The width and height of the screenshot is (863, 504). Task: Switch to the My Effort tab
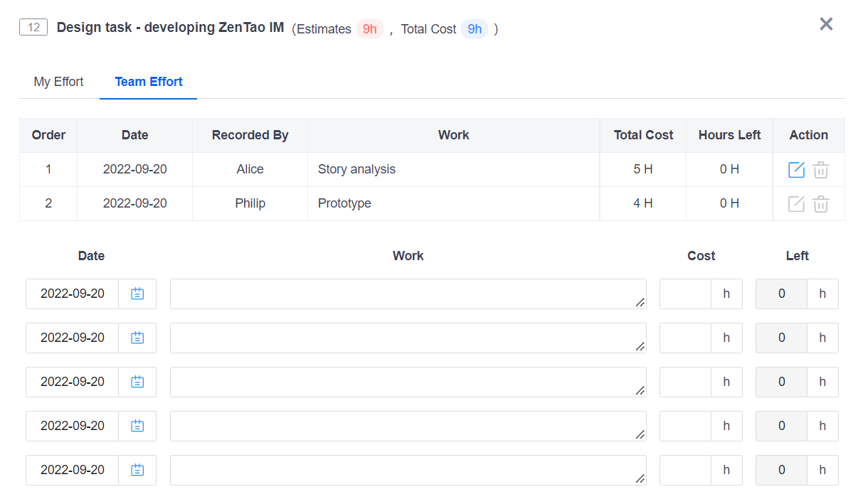pos(58,82)
